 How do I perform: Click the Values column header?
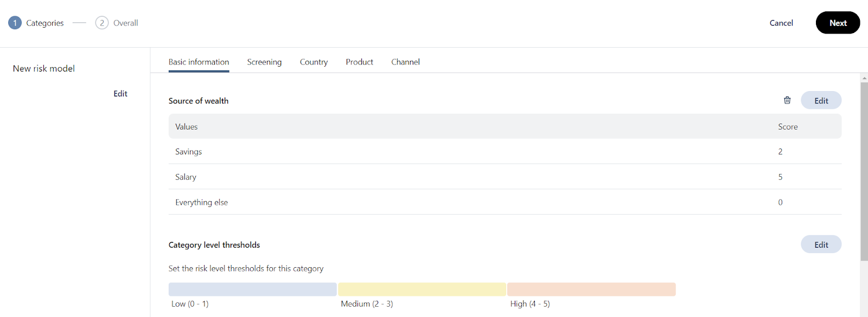point(186,127)
